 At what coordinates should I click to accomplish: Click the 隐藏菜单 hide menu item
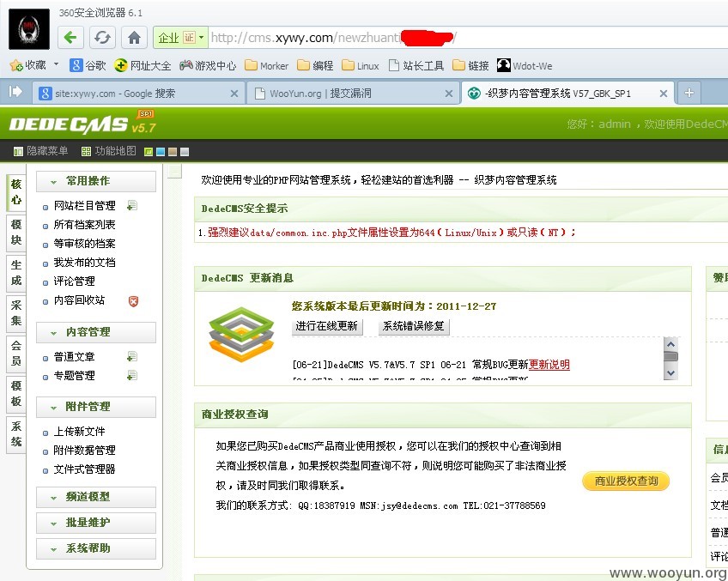(x=41, y=151)
